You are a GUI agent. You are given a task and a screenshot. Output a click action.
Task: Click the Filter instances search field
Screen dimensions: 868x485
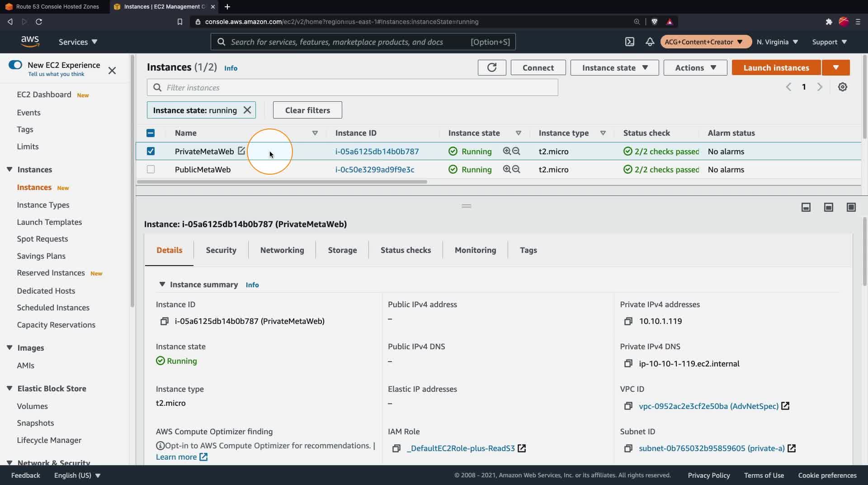(x=353, y=87)
